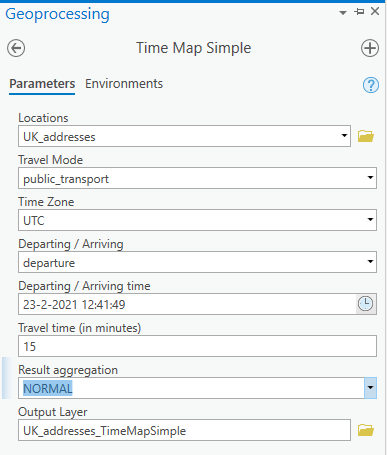The height and width of the screenshot is (455, 387).
Task: Open the plus menu icon
Action: point(370,48)
